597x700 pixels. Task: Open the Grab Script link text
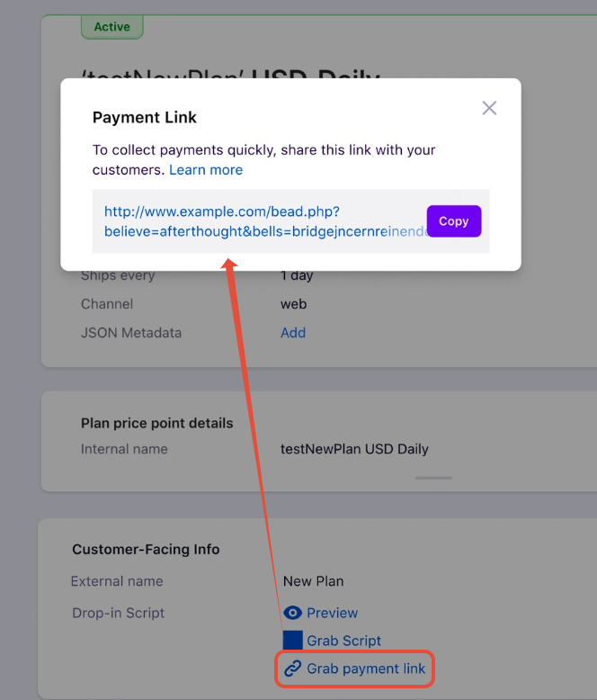(343, 641)
